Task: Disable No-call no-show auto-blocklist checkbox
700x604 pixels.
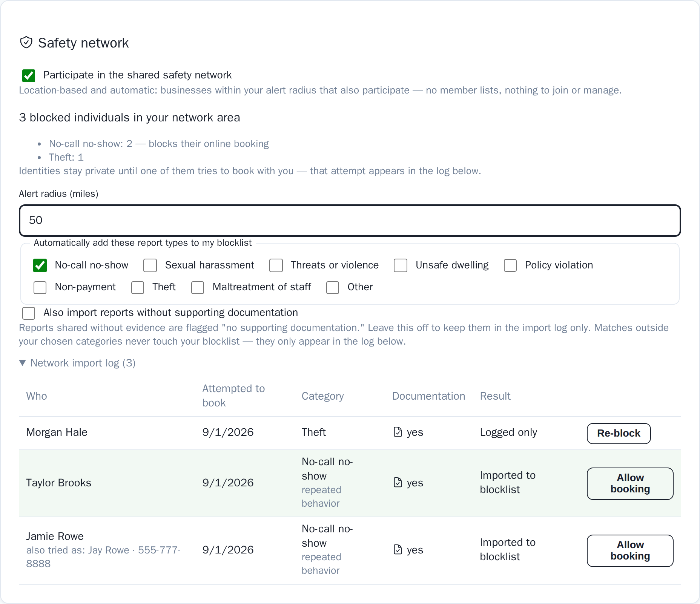Action: point(40,265)
